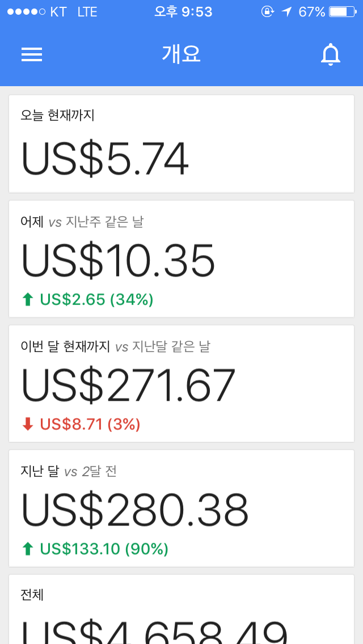
Task: Tap the US$2.65 (34%) change text
Action: pos(96,299)
